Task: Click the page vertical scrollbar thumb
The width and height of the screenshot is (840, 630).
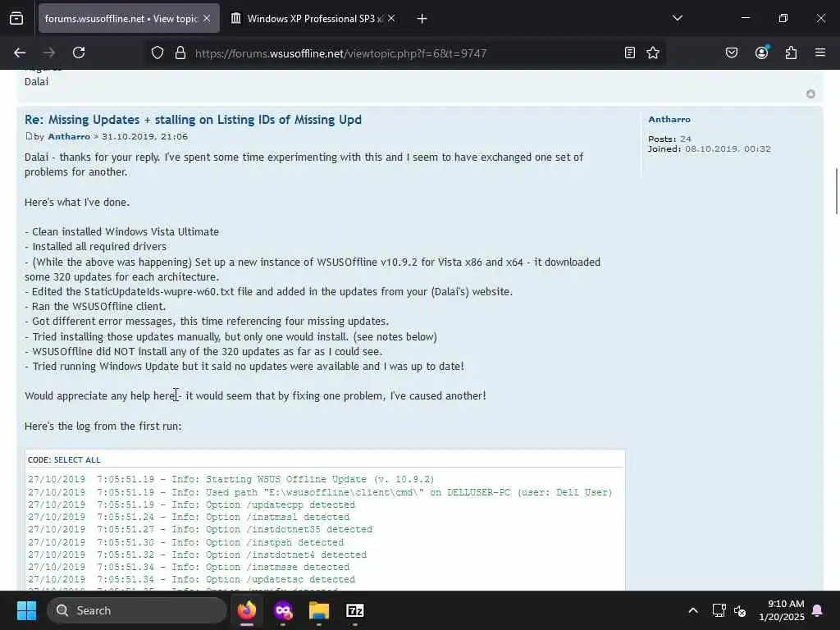Action: [836, 191]
